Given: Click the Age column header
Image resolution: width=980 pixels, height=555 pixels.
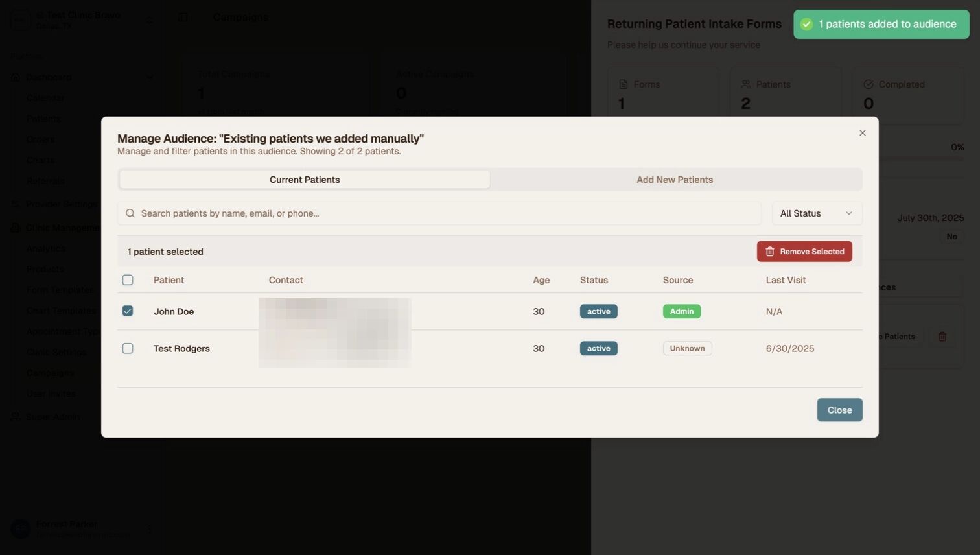Looking at the screenshot, I should coord(541,280).
